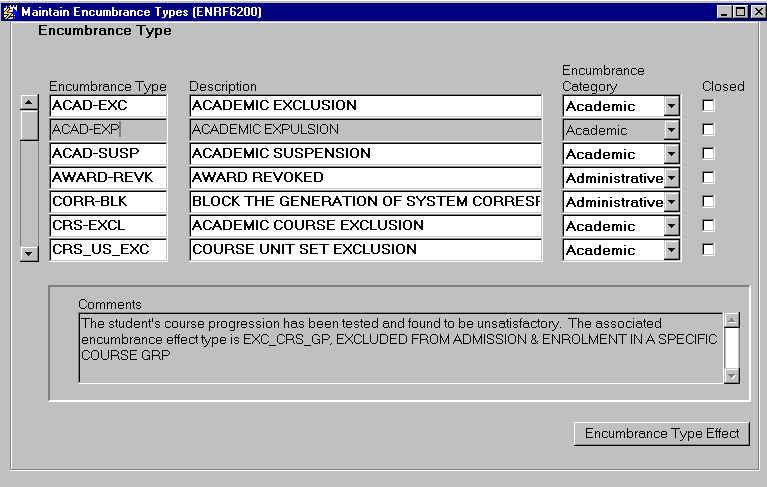767x487 pixels.
Task: Select the ACAD-EXP encumbrance type field
Action: coord(108,129)
